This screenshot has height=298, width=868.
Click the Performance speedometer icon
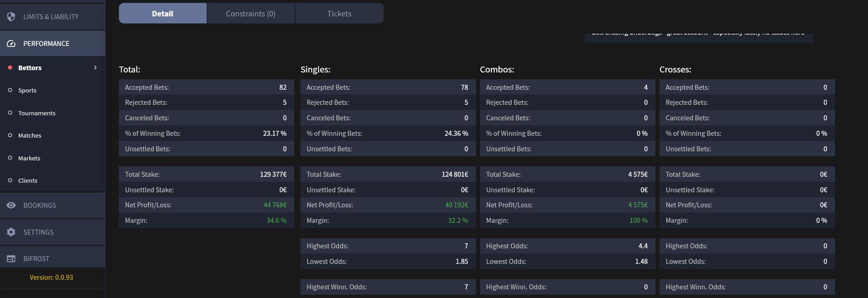click(11, 44)
